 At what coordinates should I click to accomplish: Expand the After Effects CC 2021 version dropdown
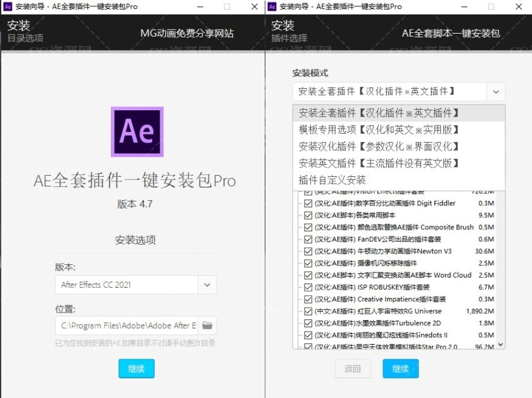coord(207,285)
